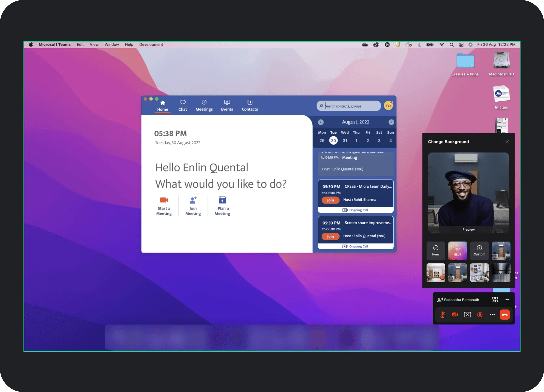Join the CPaaS Micro team Daily meeting
This screenshot has height=392, width=544.
[330, 200]
